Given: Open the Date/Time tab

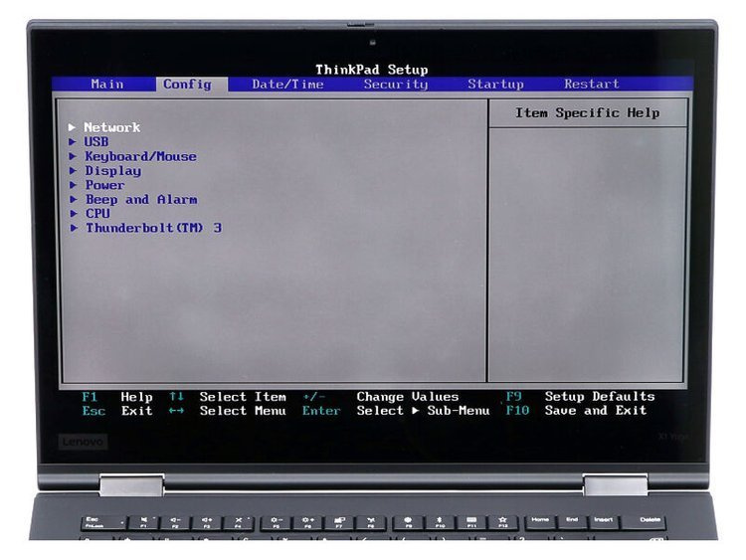Looking at the screenshot, I should [x=287, y=85].
